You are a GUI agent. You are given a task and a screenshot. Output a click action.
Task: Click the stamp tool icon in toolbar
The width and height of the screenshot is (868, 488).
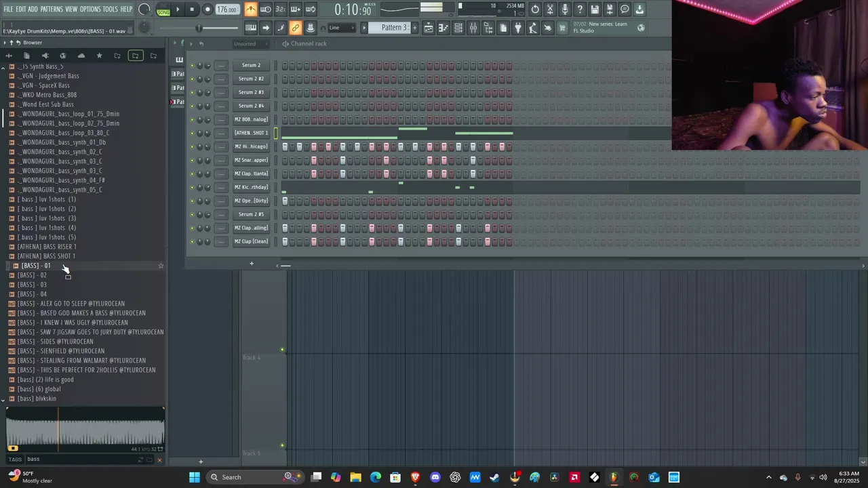pyautogui.click(x=311, y=28)
